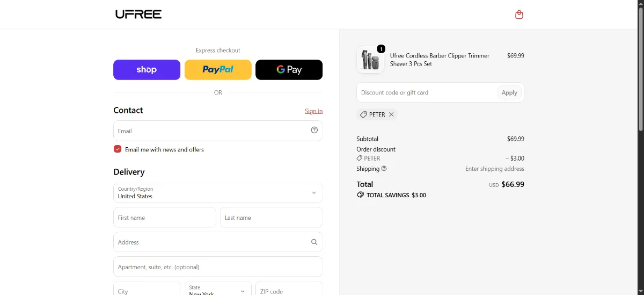The width and height of the screenshot is (644, 295).
Task: Click the UFREE logo
Action: [x=138, y=15]
